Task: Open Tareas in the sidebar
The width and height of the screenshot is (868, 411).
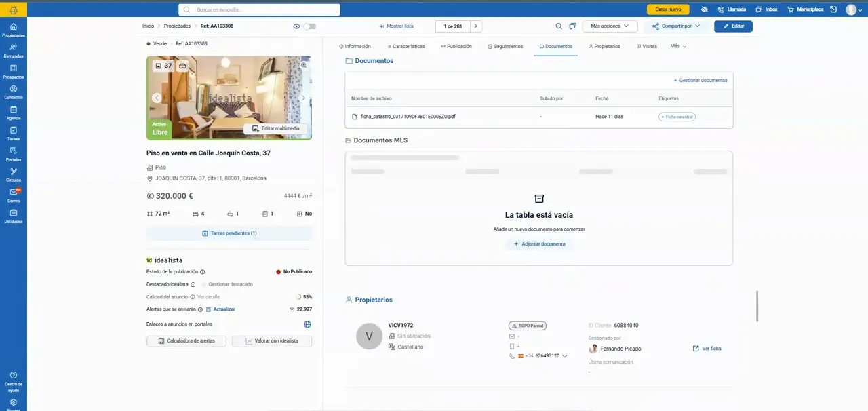Action: click(x=14, y=134)
